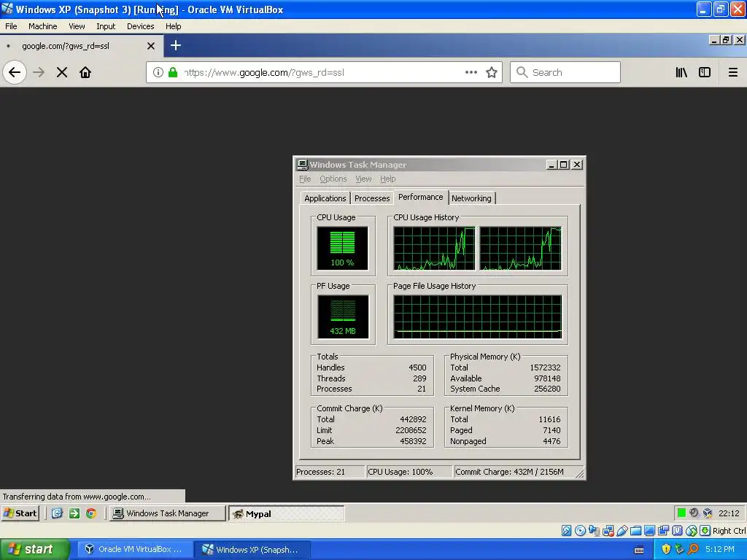Switch to the Networking tab

[472, 198]
